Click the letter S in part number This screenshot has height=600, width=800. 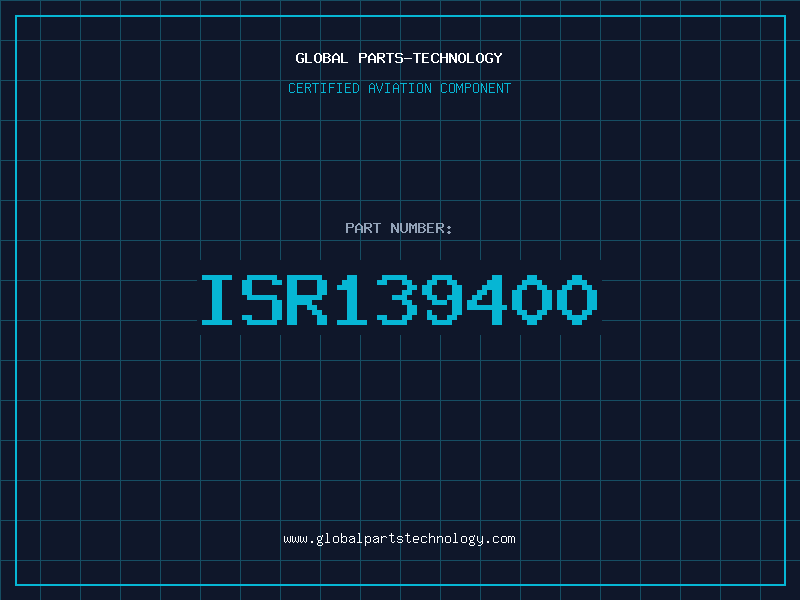tap(262, 299)
